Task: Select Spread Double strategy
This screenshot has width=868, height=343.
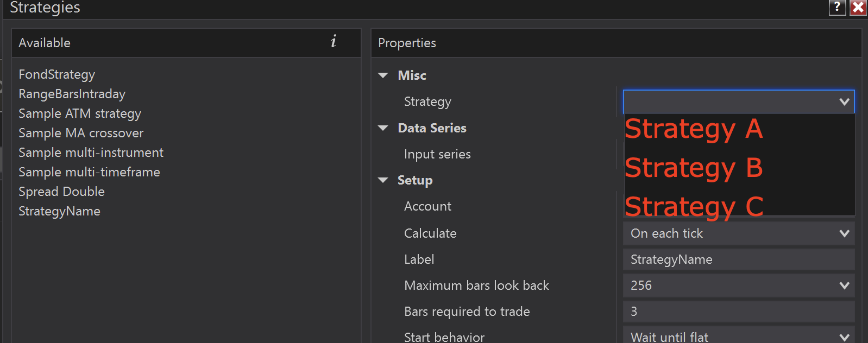Action: (61, 192)
